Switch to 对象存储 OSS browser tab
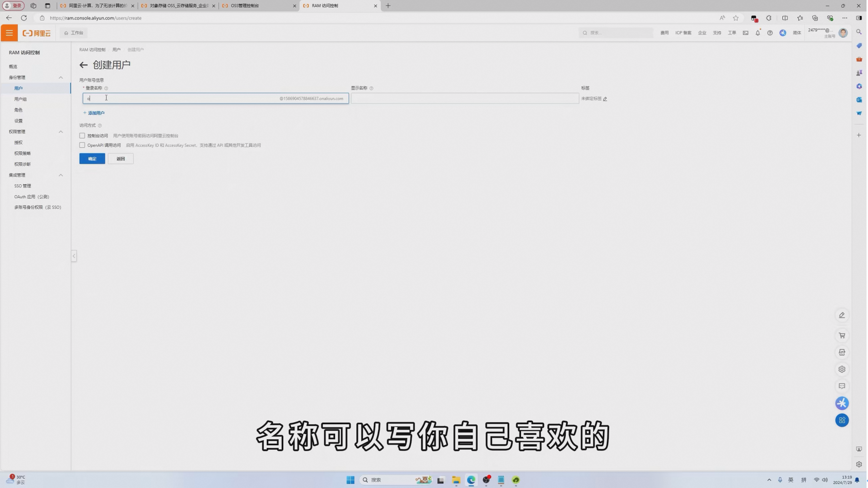868x488 pixels. pos(178,6)
